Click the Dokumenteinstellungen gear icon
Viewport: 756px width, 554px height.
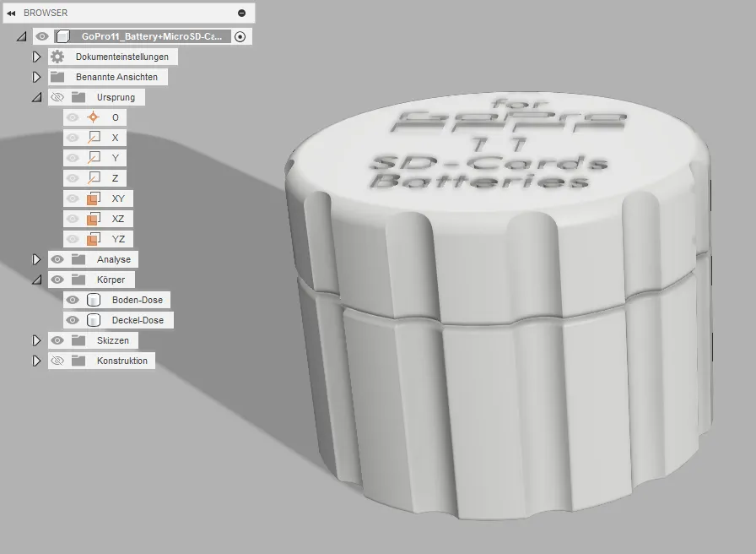coord(57,57)
